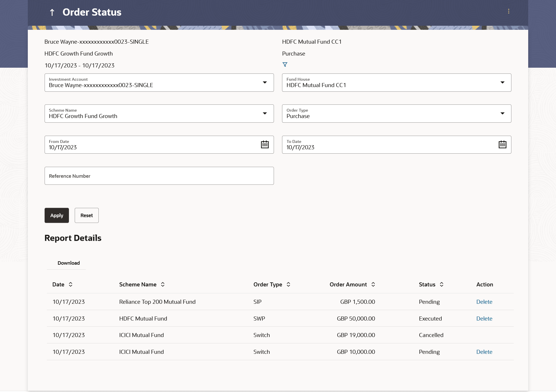This screenshot has height=392, width=556.
Task: Sort table by Date column arrows
Action: coord(71,284)
